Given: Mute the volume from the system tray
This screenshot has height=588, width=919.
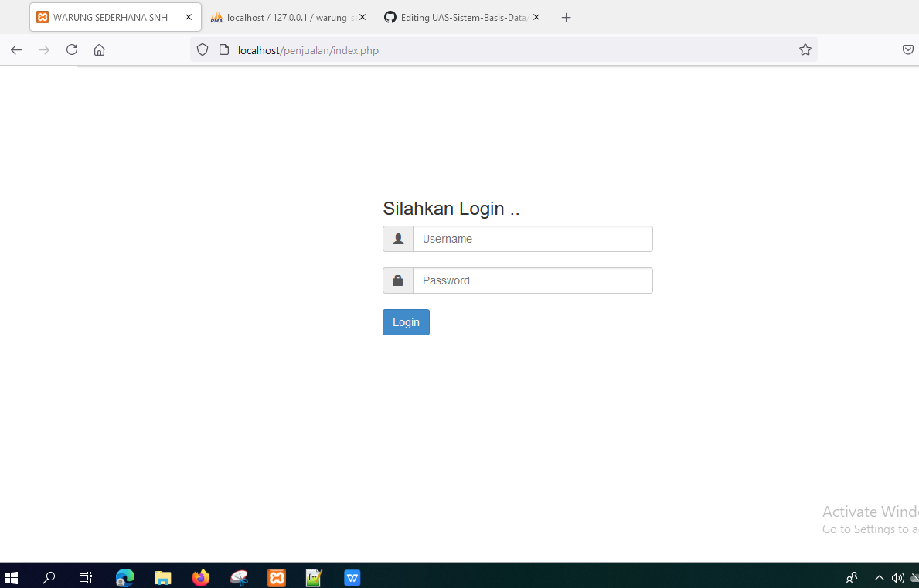Looking at the screenshot, I should click(898, 577).
